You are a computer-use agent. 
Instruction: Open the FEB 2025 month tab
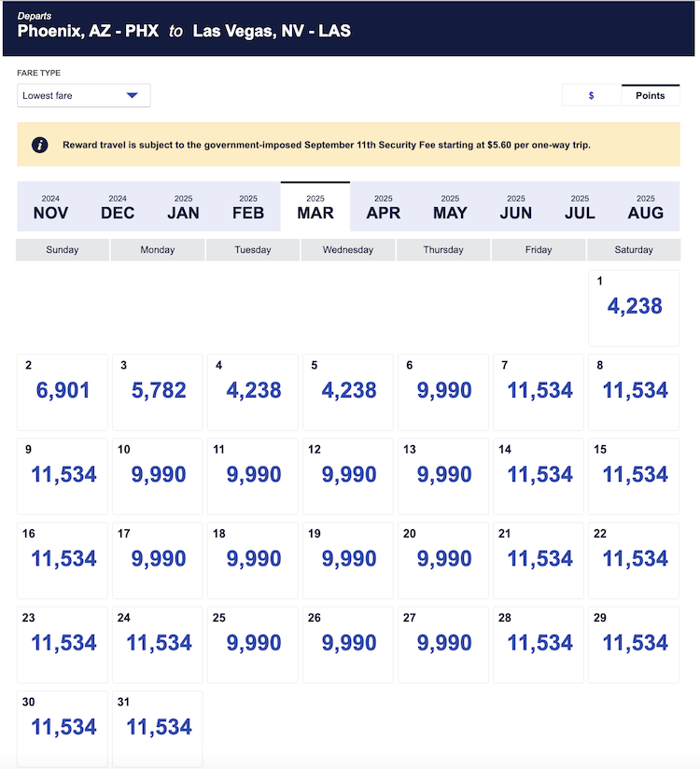pos(248,206)
